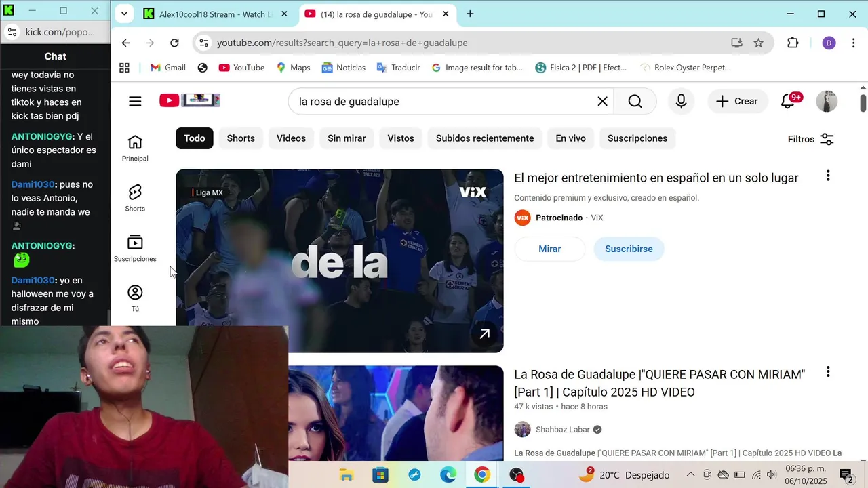Open tab search dropdown arrow
868x488 pixels.
pos(123,14)
